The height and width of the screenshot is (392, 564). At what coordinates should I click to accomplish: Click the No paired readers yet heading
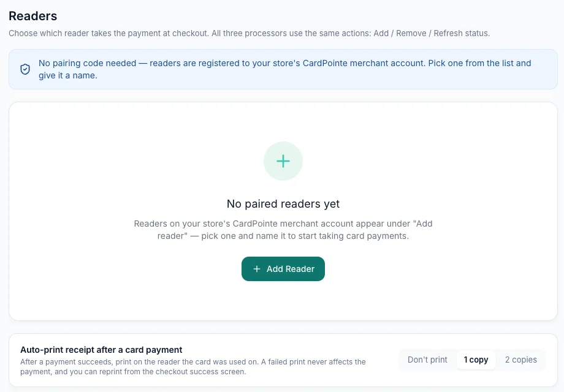point(283,204)
